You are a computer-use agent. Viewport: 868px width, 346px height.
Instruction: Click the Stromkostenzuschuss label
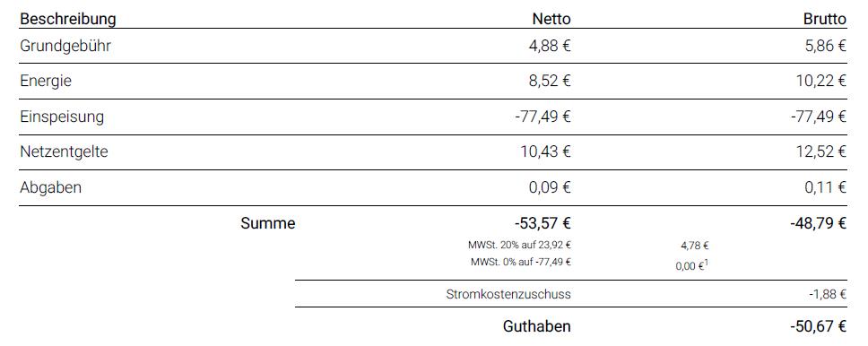click(x=508, y=295)
